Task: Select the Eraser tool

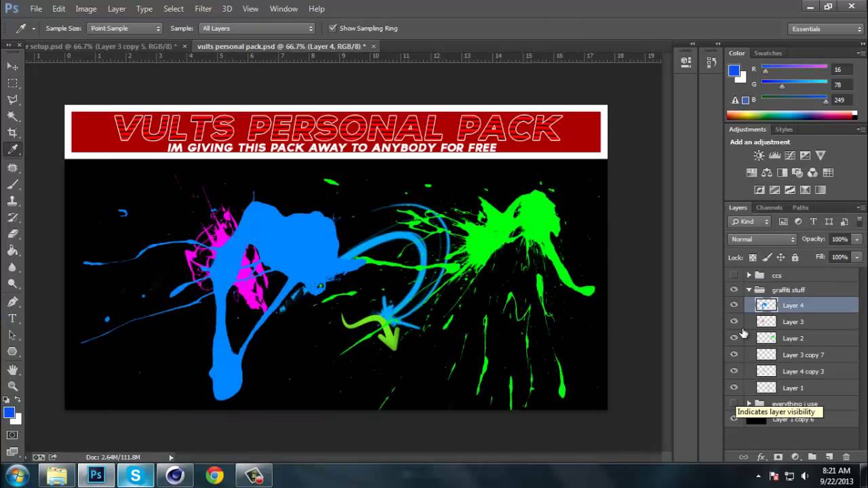Action: click(12, 234)
